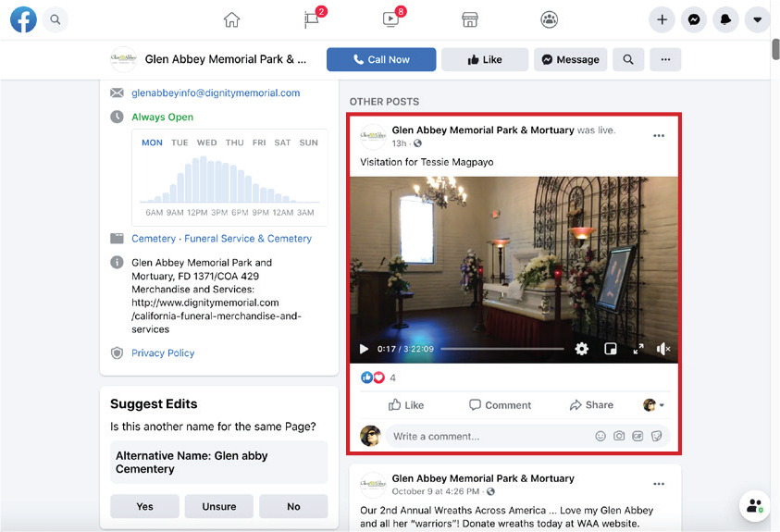Click the Call Now button
This screenshot has width=780, height=532.
pos(381,59)
